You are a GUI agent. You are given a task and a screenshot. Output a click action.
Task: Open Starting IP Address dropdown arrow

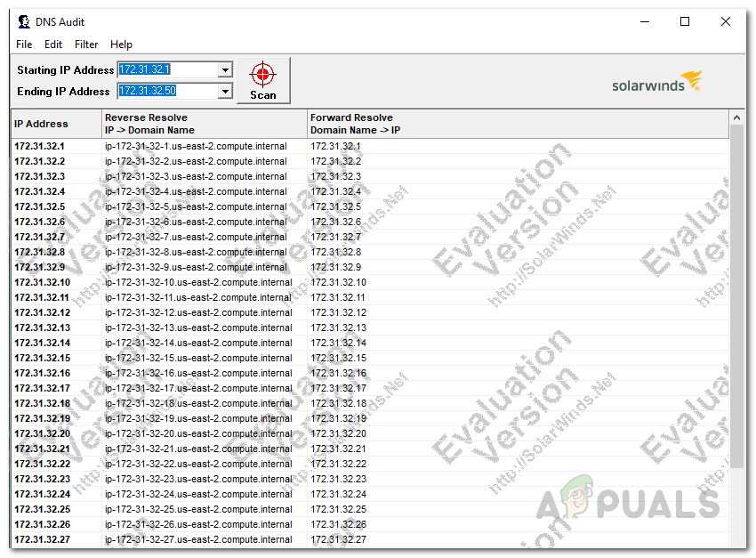224,69
